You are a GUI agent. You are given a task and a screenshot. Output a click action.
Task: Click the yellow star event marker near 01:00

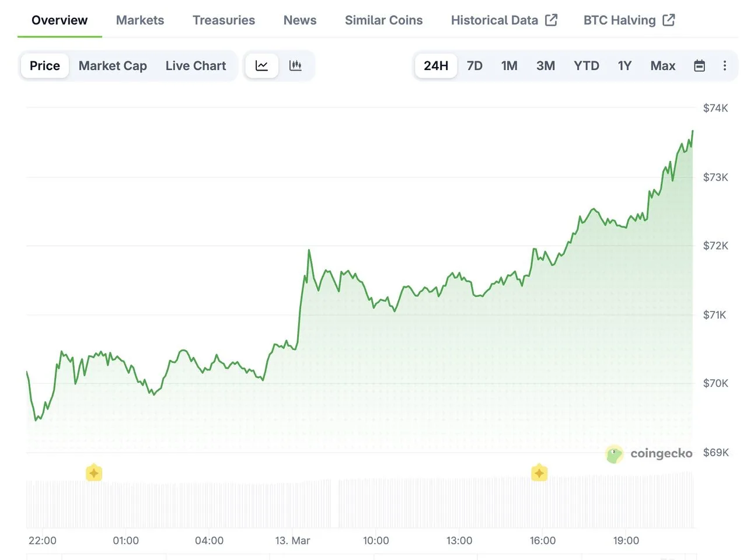point(94,473)
